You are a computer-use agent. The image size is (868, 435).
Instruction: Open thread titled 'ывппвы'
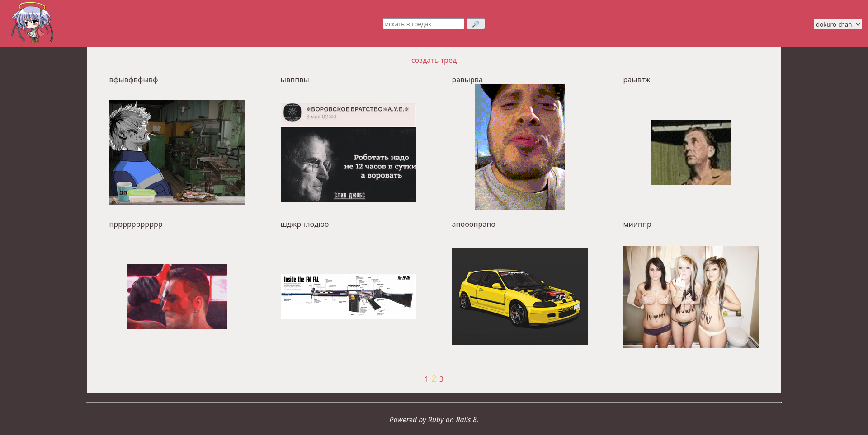point(295,80)
